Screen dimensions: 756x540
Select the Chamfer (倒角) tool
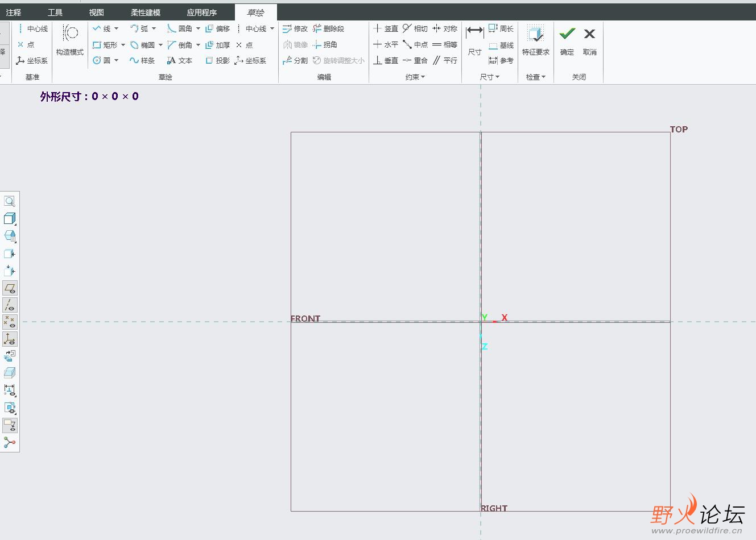(180, 44)
